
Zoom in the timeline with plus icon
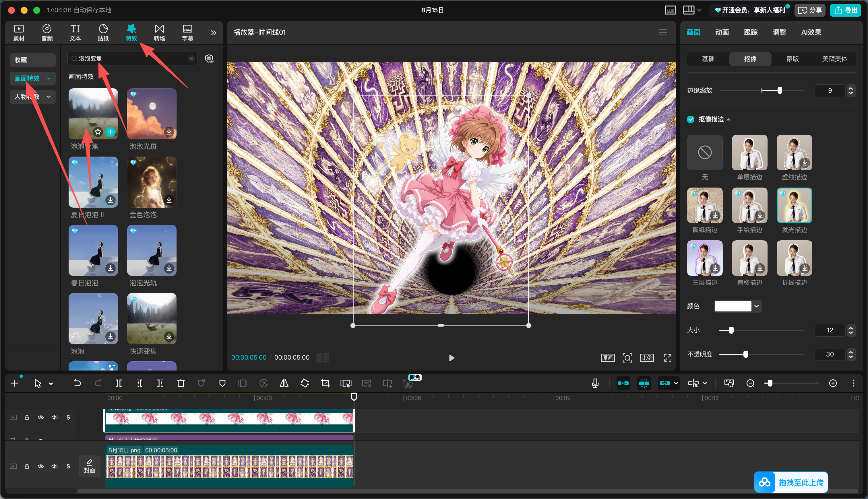point(833,383)
